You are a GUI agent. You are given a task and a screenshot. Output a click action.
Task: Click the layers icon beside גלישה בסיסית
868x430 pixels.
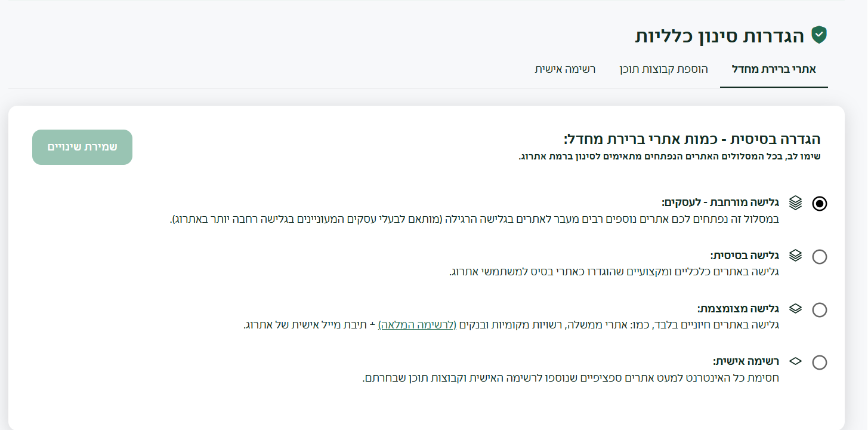(795, 256)
